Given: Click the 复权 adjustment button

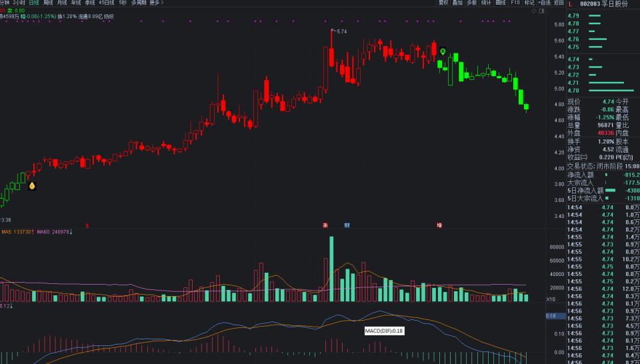Looking at the screenshot, I should click(443, 3).
